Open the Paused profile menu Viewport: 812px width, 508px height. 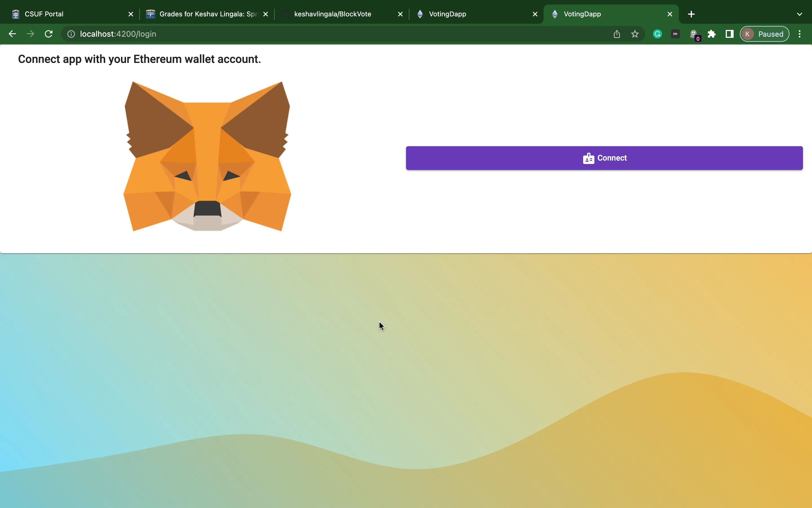tap(764, 34)
